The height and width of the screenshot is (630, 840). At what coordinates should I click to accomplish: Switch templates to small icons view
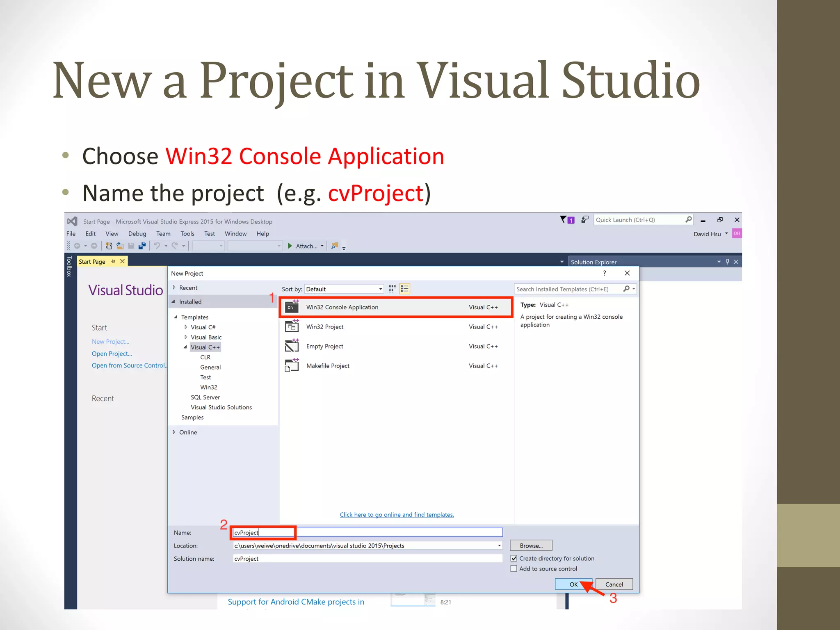[x=392, y=289]
